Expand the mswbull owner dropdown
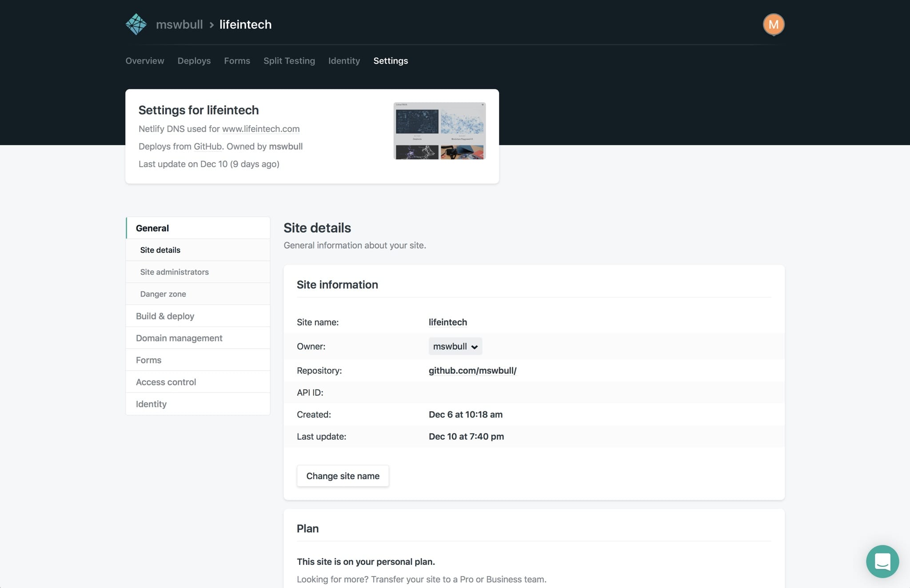The height and width of the screenshot is (588, 910). [x=455, y=346]
